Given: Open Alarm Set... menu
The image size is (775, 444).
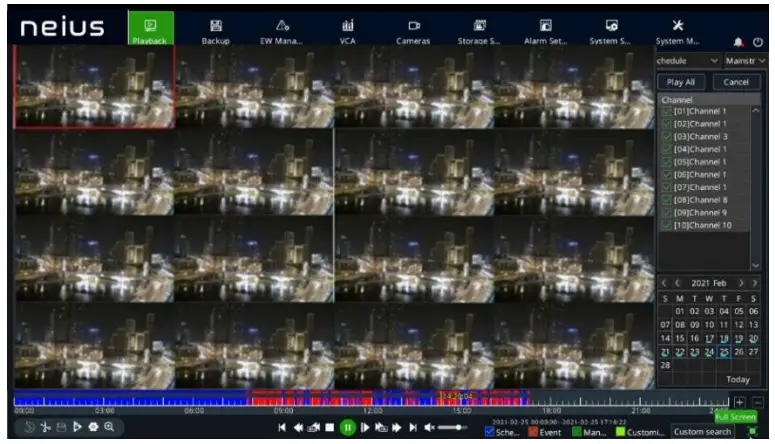Looking at the screenshot, I should pos(545,31).
